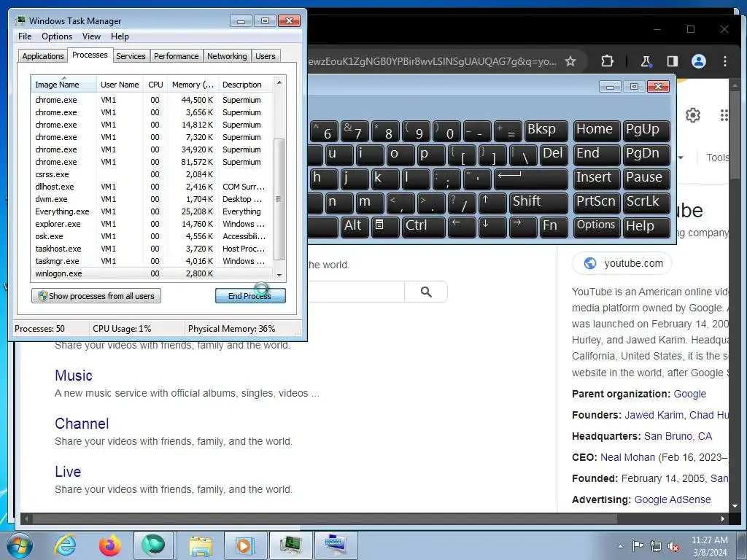Toggle the Fn key on on-screen keyboard
The width and height of the screenshot is (747, 560).
(x=554, y=226)
